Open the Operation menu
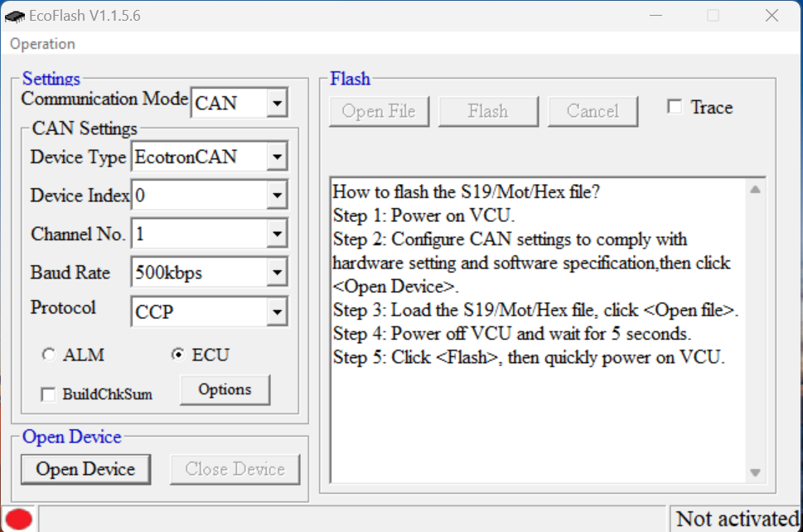 [42, 44]
